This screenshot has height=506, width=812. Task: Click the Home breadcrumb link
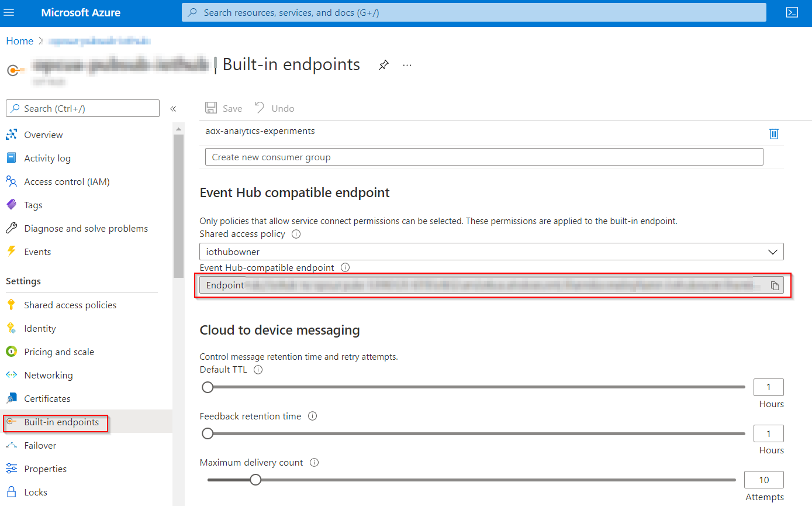20,41
